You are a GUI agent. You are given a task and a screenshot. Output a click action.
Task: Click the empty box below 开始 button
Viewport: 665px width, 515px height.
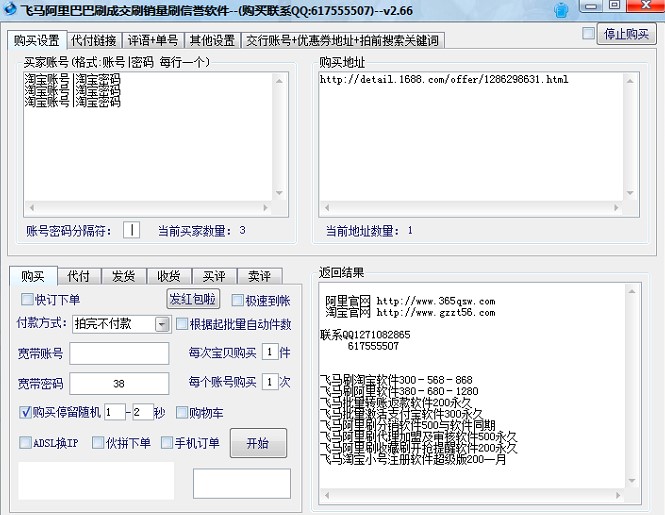tap(242, 483)
